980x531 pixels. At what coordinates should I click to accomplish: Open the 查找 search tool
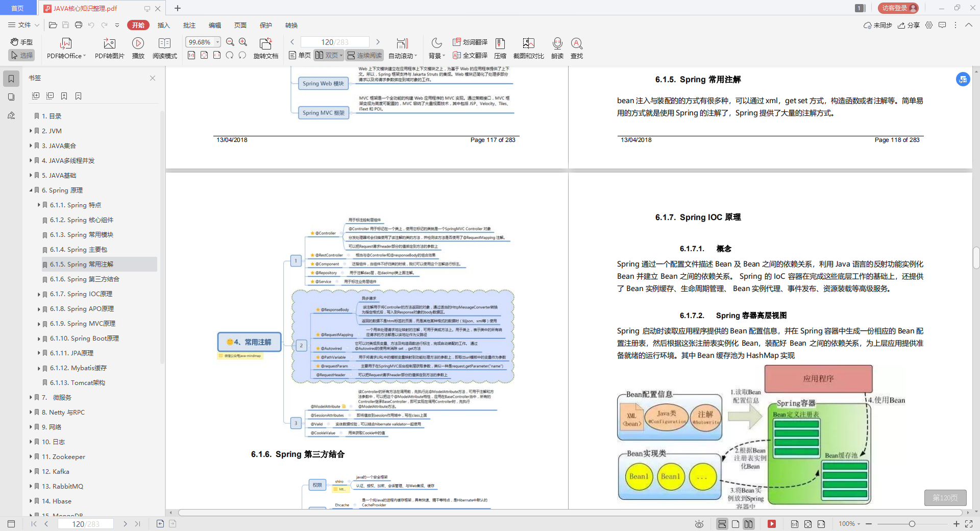577,49
